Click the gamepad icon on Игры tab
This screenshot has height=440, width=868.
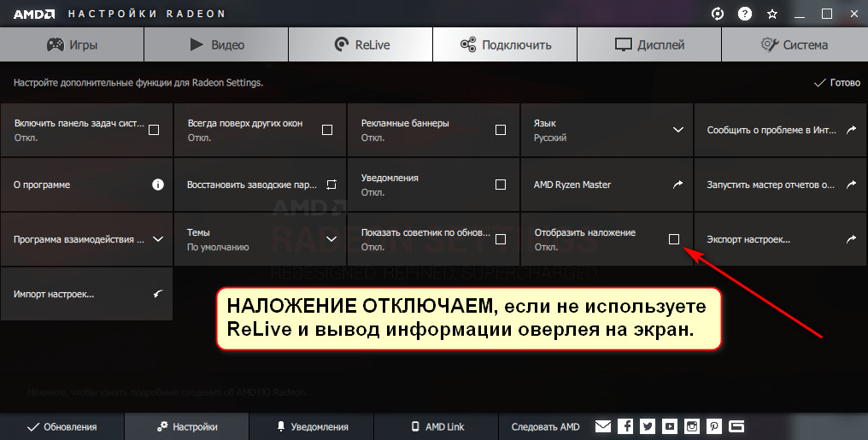(x=56, y=44)
